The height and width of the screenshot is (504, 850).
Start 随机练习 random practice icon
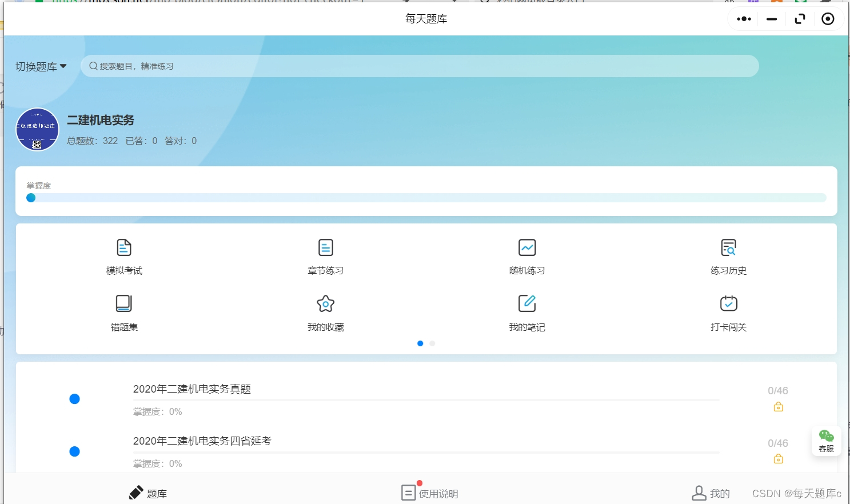(527, 247)
